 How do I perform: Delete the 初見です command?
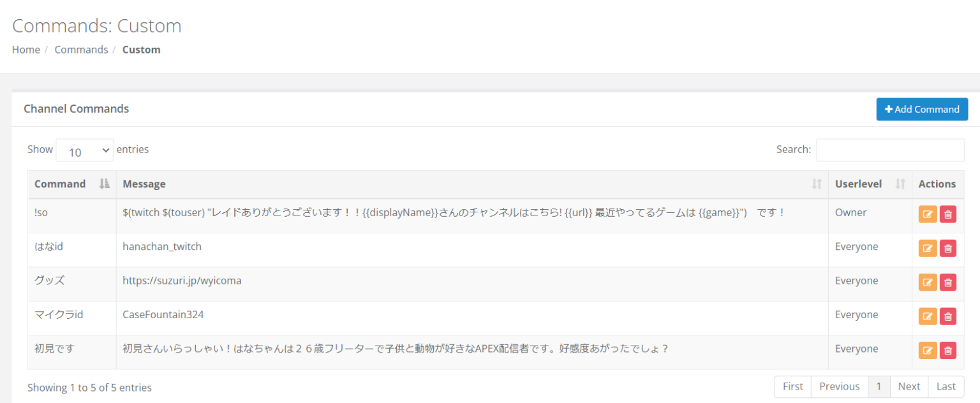click(x=947, y=349)
